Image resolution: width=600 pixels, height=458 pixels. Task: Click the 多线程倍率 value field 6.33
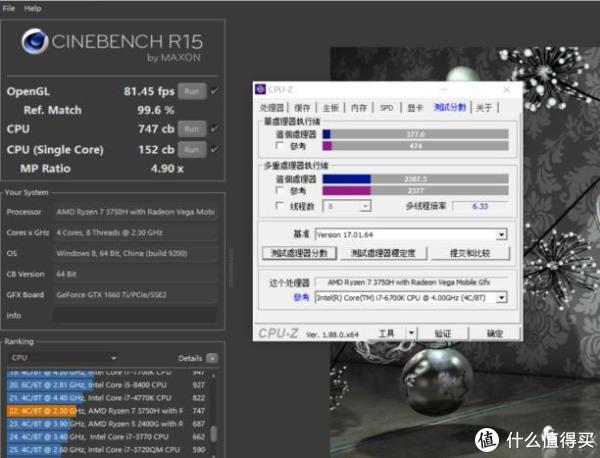coord(480,206)
